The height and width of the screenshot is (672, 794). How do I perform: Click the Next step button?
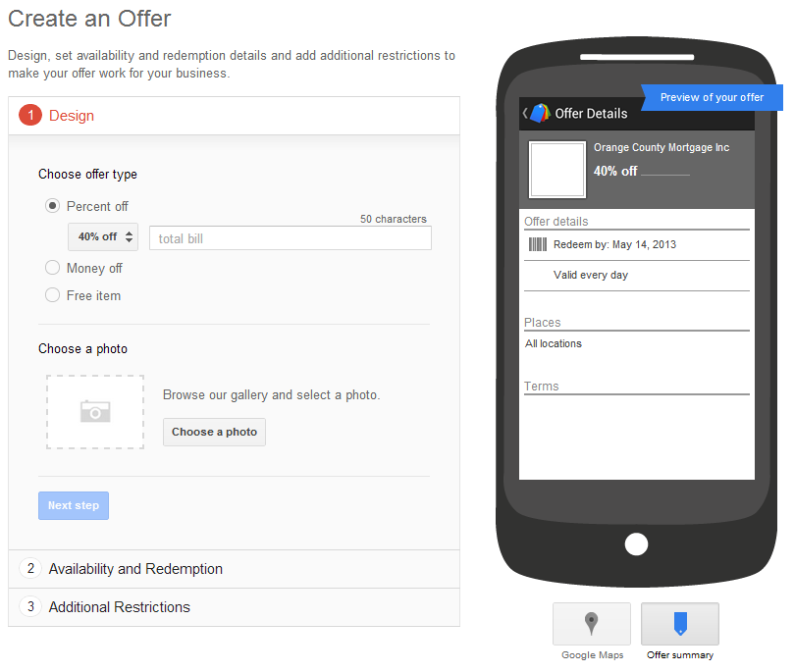[x=73, y=505]
